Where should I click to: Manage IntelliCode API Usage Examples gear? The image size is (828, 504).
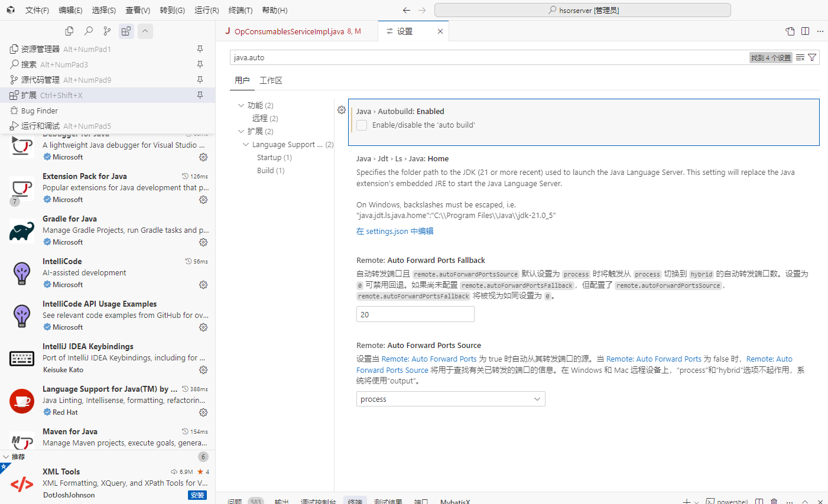(203, 327)
